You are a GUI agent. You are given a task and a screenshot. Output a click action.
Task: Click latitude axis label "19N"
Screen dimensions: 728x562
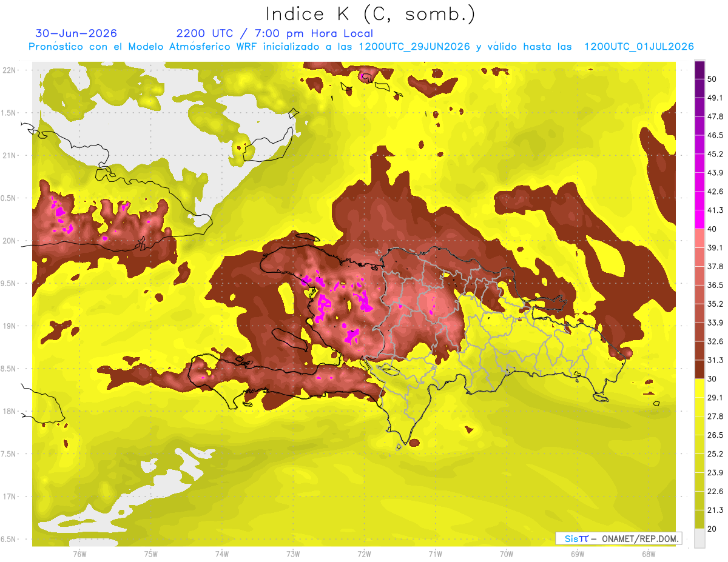[9, 326]
